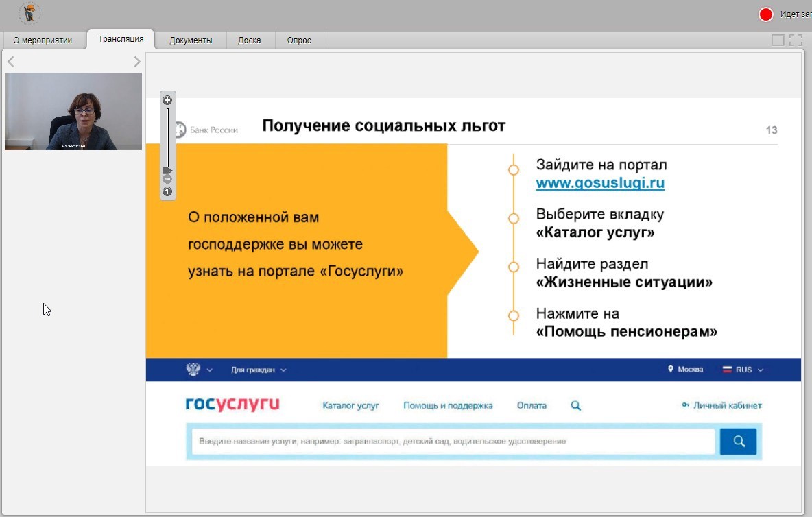Click the госуслуги logo
The width and height of the screenshot is (812, 517).
tap(232, 404)
